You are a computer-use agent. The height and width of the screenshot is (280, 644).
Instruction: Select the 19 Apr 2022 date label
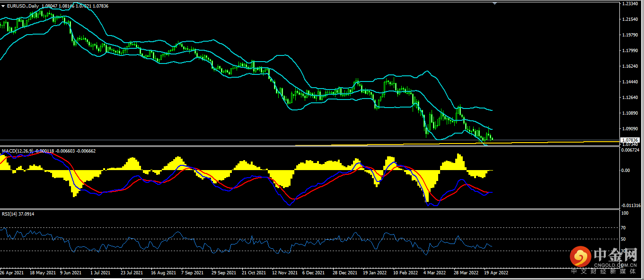496,273
